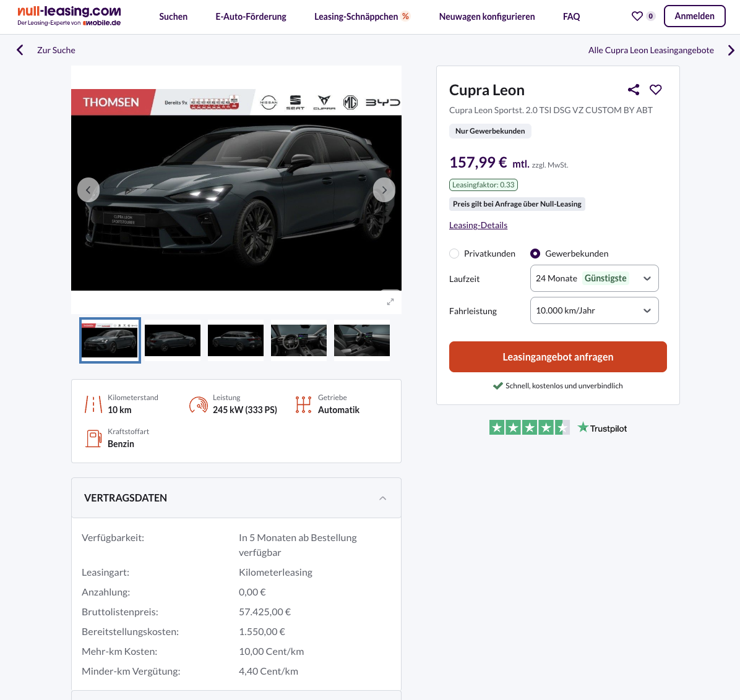
Task: Select the Gewerbekunden radio button
Action: (x=535, y=254)
